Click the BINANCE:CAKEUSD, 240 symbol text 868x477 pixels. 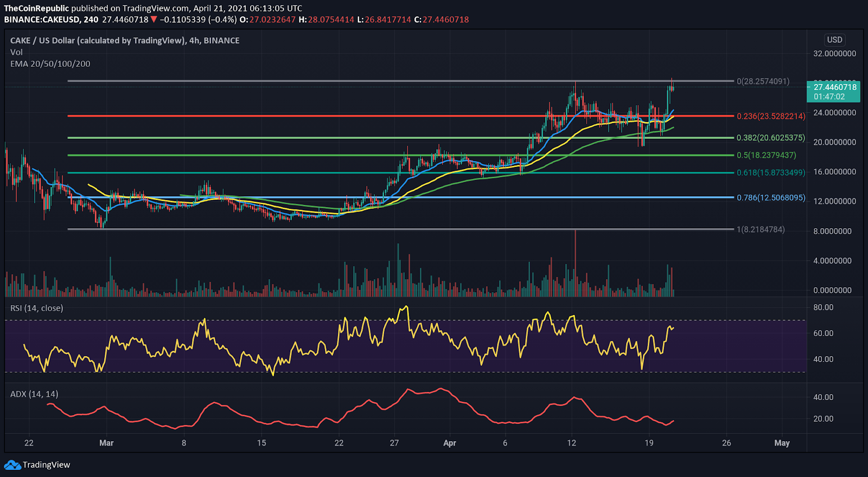pyautogui.click(x=52, y=20)
